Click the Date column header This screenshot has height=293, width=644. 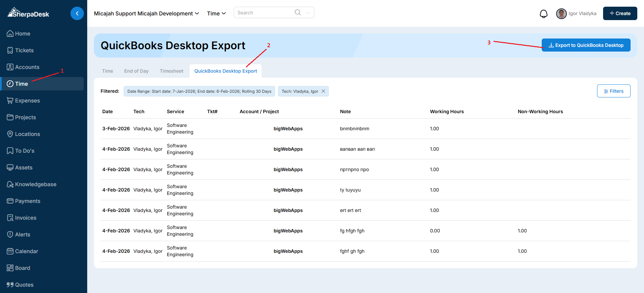(108, 112)
